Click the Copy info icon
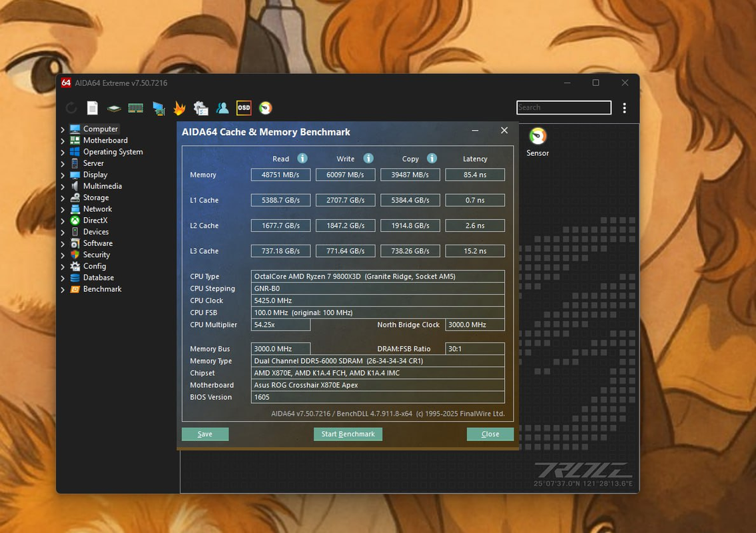756x533 pixels. coord(432,158)
